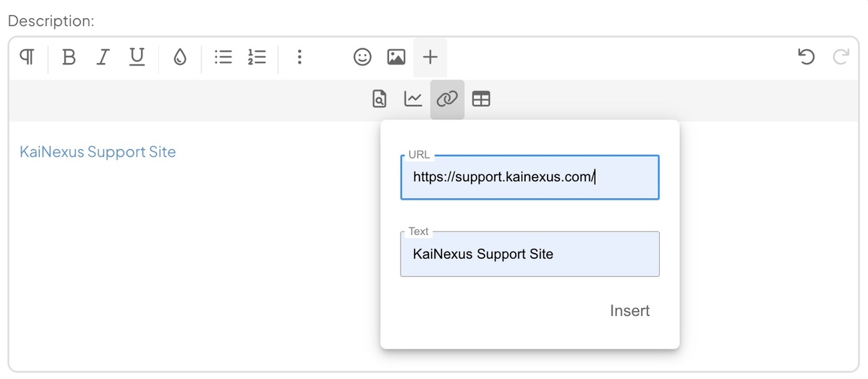Toggle the insert link chain icon
The width and height of the screenshot is (868, 379).
point(447,100)
